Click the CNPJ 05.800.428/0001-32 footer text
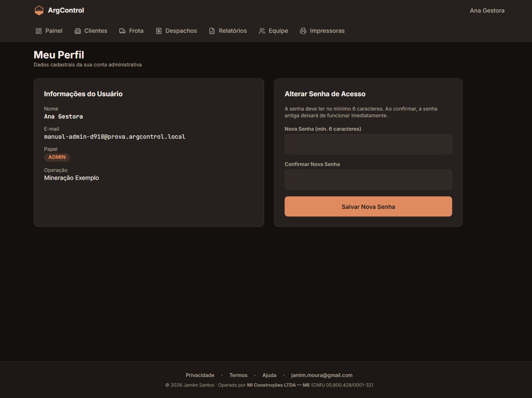The width and height of the screenshot is (532, 398). coord(342,385)
